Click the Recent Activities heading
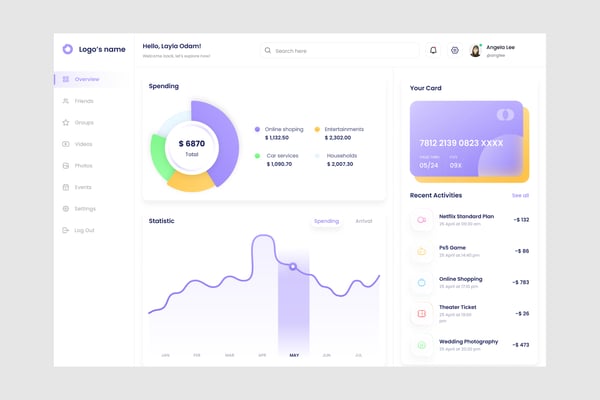600x400 pixels. (x=436, y=195)
